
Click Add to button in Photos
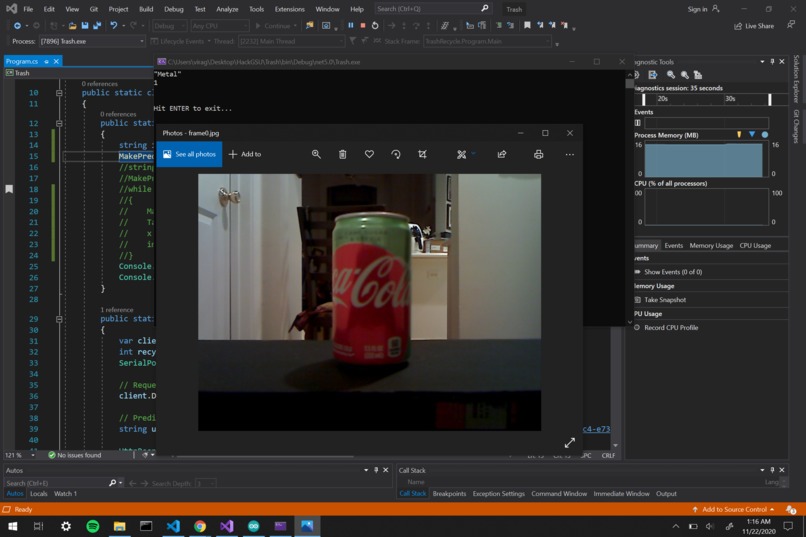[245, 154]
